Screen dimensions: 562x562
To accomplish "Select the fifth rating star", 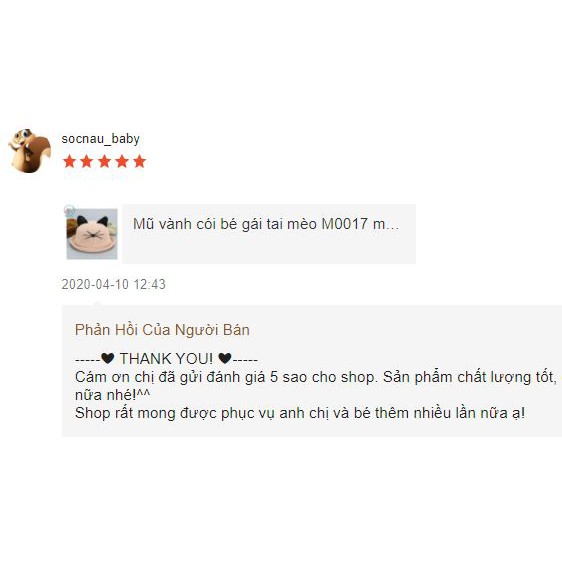I will (139, 161).
